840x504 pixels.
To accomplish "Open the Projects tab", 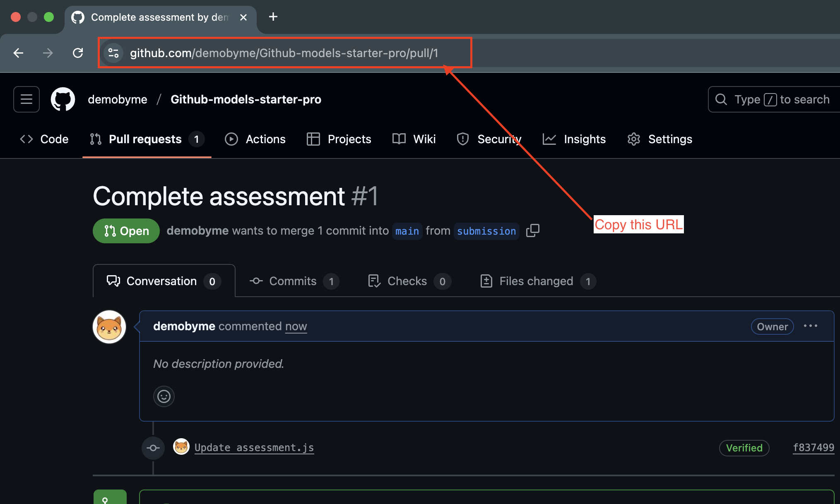I will click(339, 139).
